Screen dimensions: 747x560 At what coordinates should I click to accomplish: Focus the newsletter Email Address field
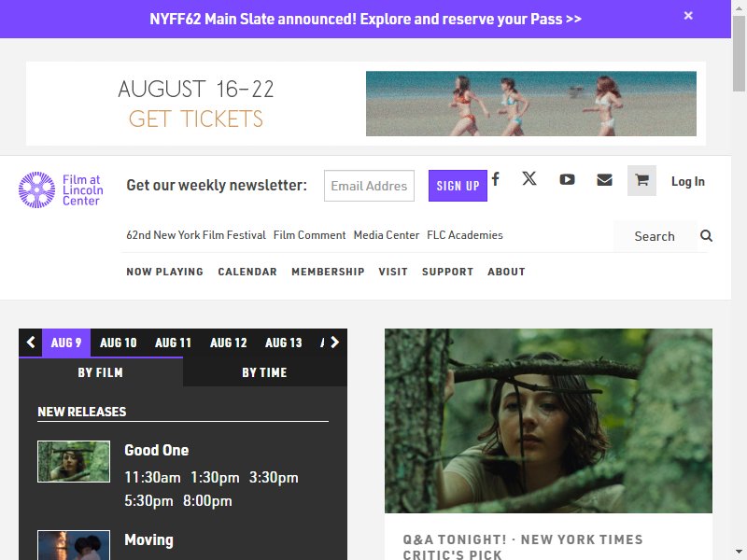[369, 186]
